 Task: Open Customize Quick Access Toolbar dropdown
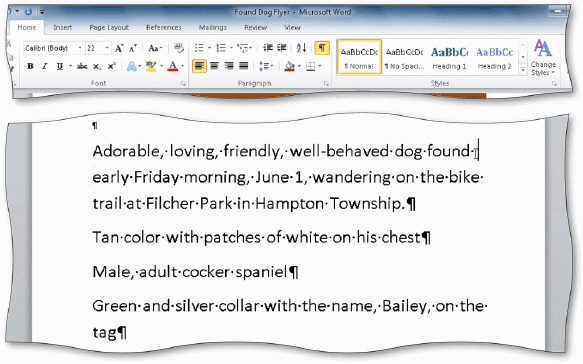[x=42, y=12]
